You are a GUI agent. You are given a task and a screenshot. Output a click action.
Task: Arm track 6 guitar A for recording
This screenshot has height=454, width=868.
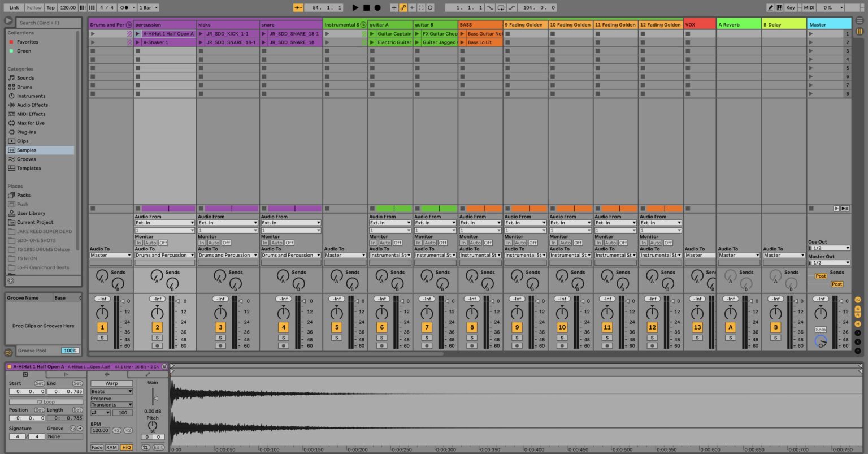[x=381, y=345]
